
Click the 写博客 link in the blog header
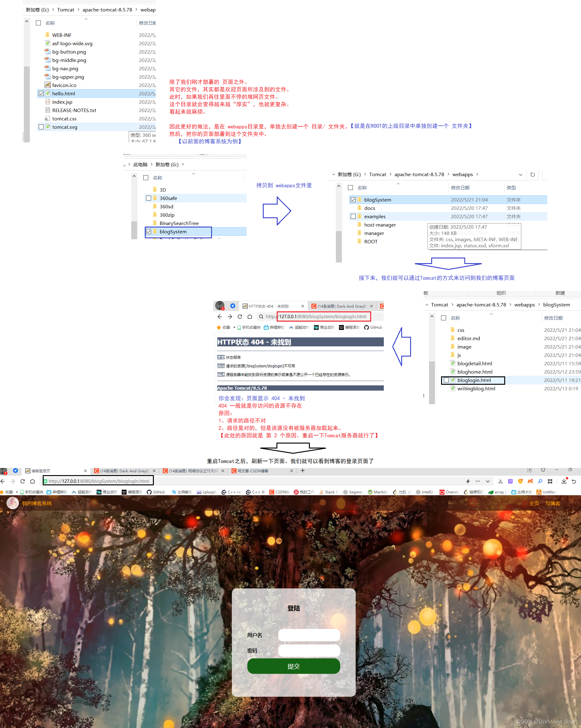[x=553, y=503]
